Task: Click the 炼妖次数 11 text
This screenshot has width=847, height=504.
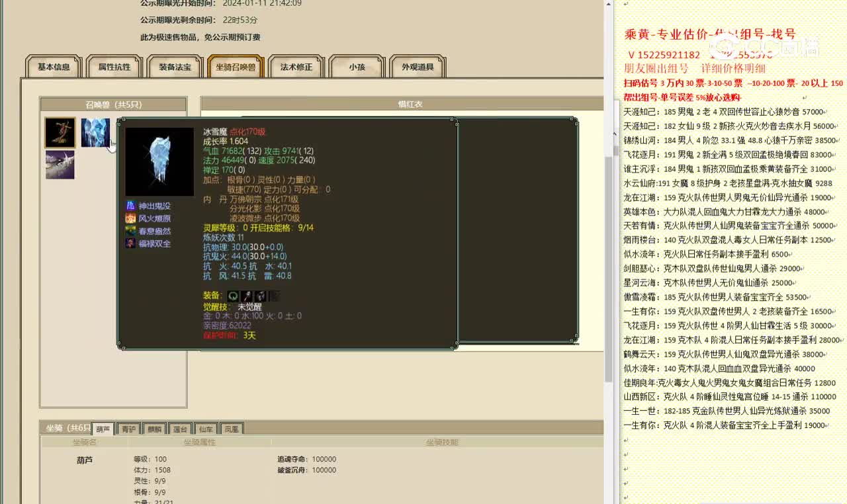Action: (224, 237)
